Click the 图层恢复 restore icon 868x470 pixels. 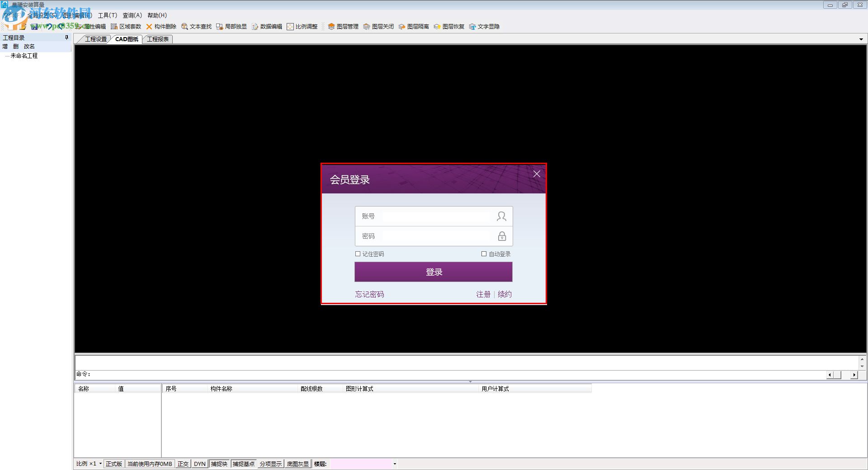[x=437, y=27]
